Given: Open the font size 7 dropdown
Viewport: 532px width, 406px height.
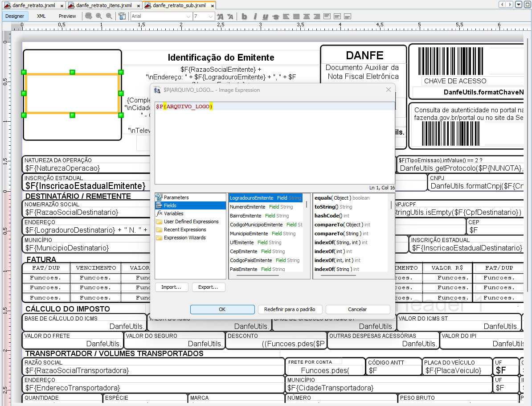Looking at the screenshot, I should [210, 16].
